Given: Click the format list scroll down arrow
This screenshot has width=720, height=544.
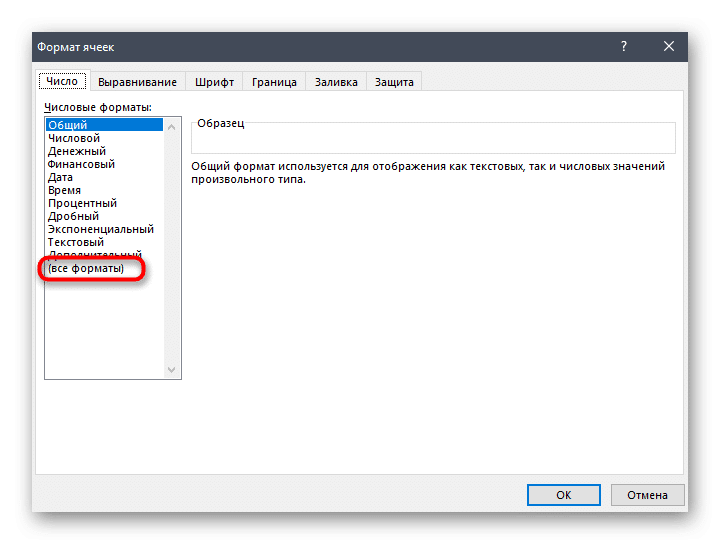Looking at the screenshot, I should coord(172,370).
